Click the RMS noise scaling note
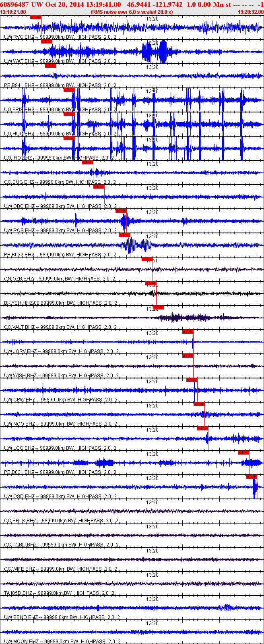Screen dimensions: 264x644 [132, 12]
